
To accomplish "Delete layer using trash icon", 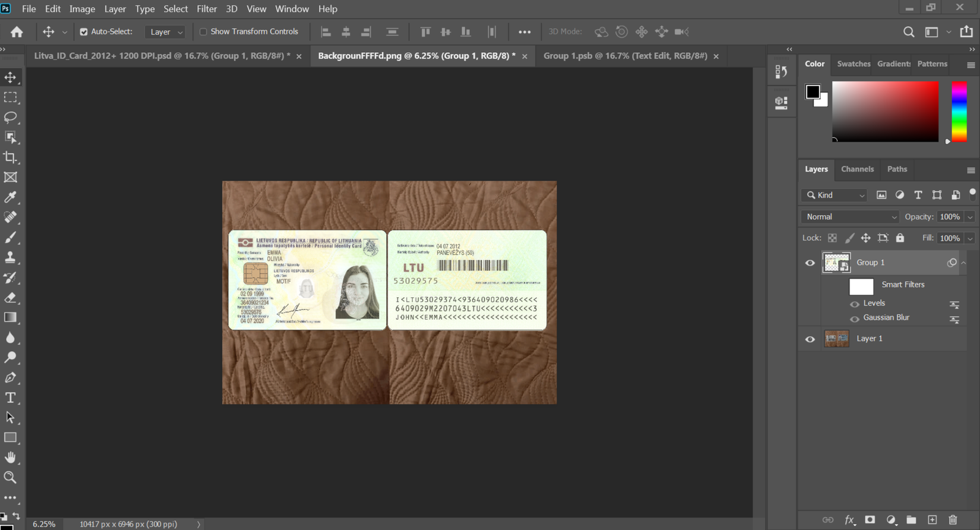I will (x=952, y=520).
